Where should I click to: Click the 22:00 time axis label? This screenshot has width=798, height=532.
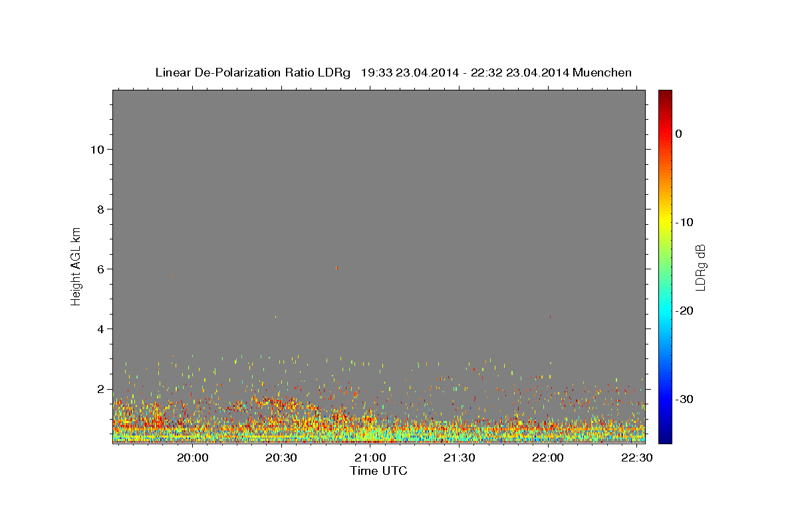pos(548,458)
